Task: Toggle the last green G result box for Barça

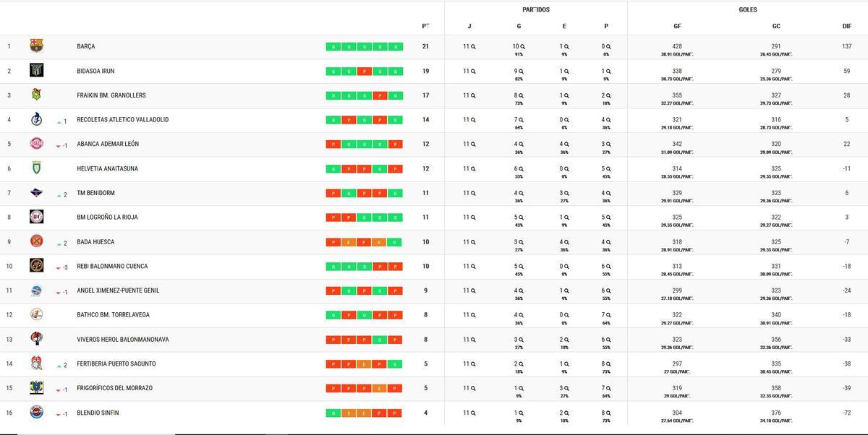Action: click(393, 44)
